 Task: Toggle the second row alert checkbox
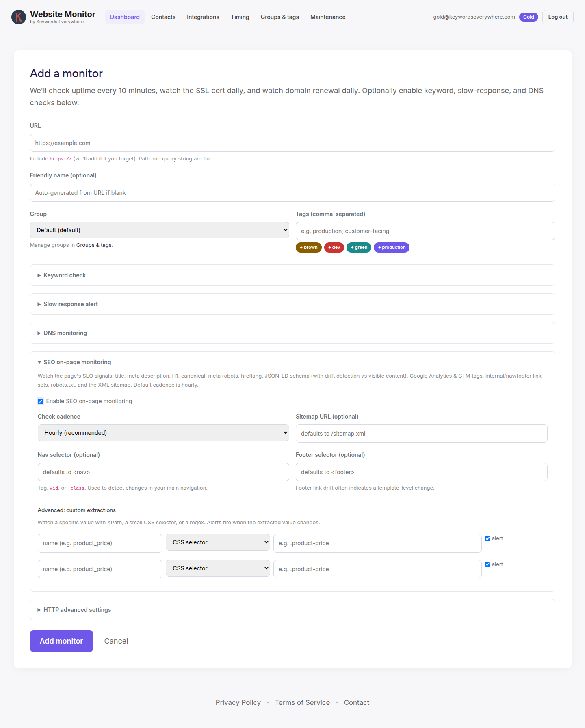tap(488, 564)
